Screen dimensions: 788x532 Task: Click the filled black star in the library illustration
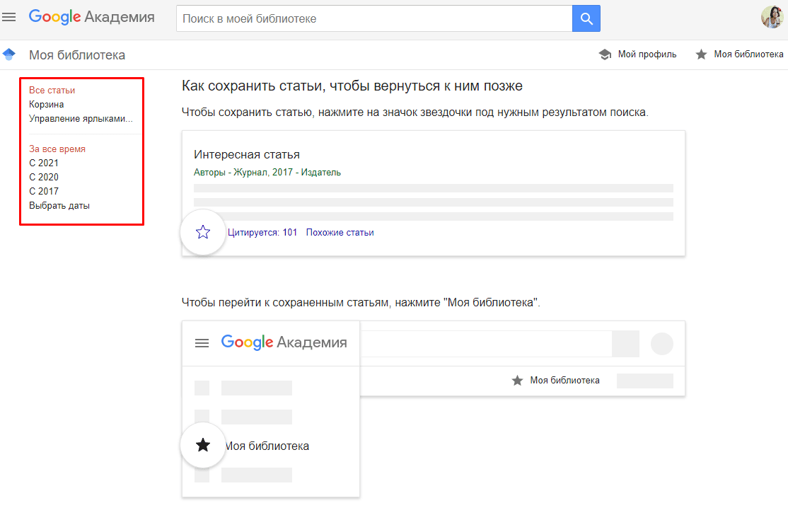203,445
